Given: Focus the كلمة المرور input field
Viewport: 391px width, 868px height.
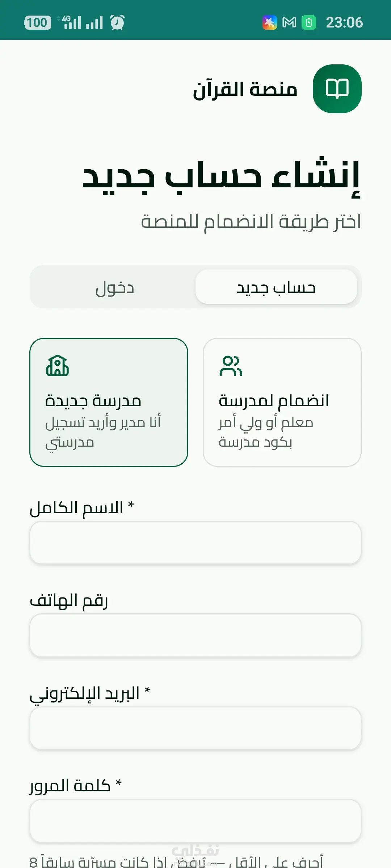Looking at the screenshot, I should pyautogui.click(x=195, y=821).
